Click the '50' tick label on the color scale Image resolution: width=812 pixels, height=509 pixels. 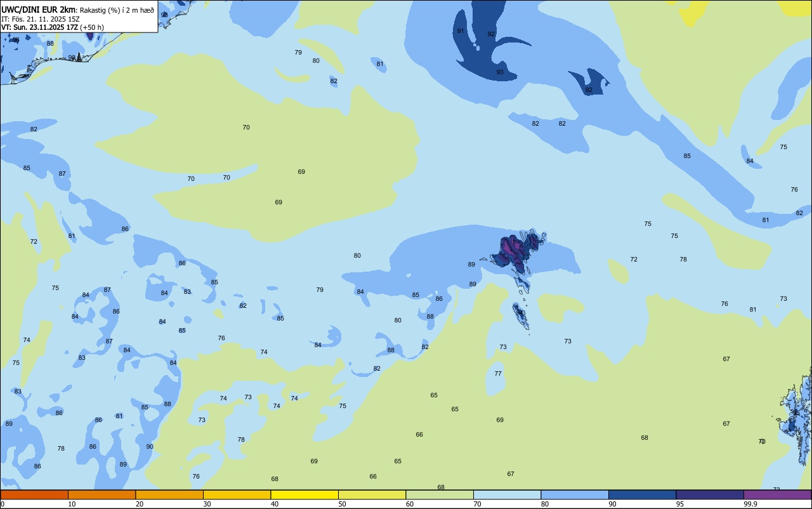click(343, 504)
